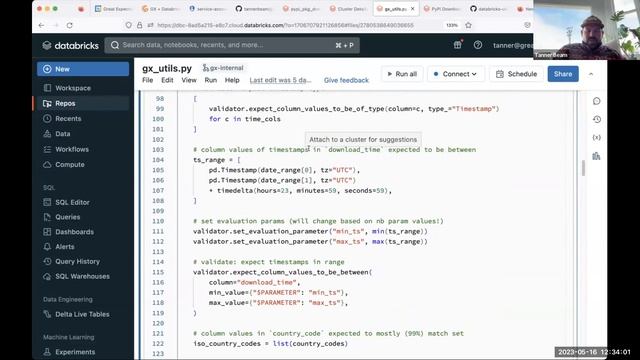The image size is (640, 360).
Task: Click comment '# validate: expect timestamps in range'
Action: click(x=269, y=262)
